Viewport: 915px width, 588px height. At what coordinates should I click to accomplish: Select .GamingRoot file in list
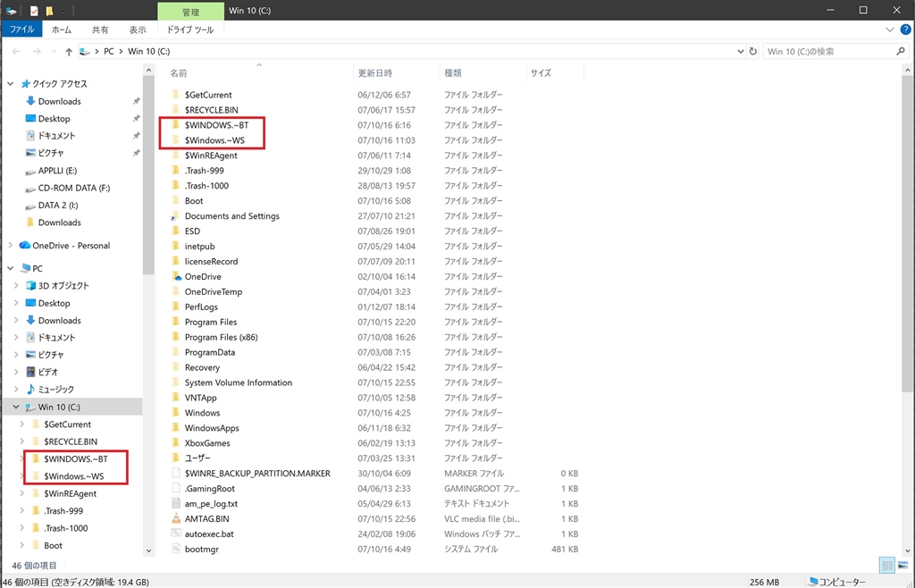209,488
